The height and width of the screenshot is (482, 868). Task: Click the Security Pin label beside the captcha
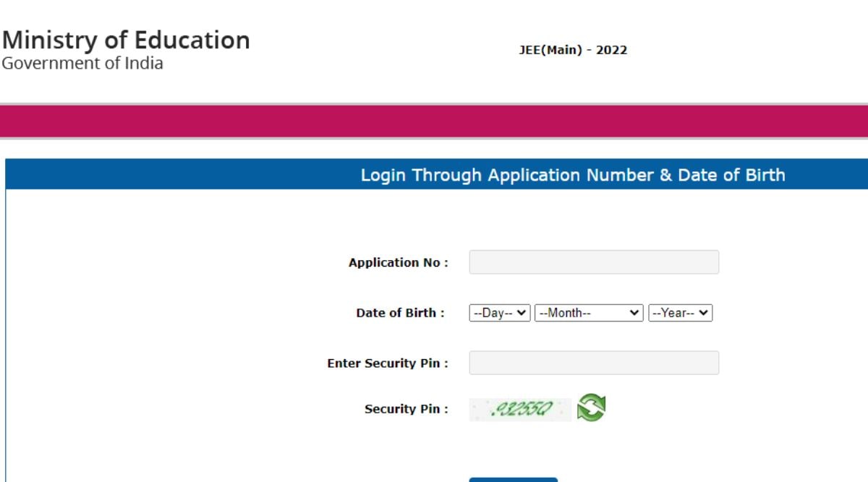(406, 409)
